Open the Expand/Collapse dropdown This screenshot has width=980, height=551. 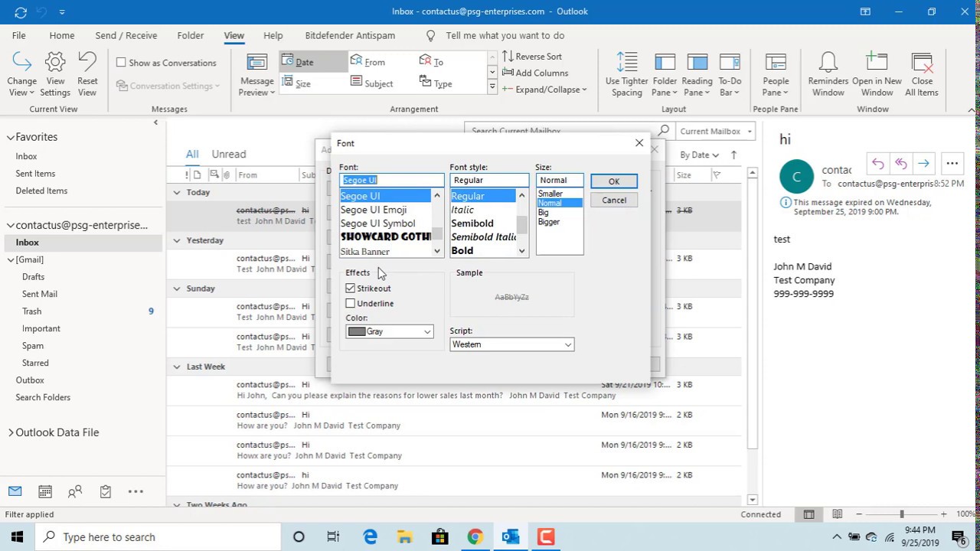(545, 89)
